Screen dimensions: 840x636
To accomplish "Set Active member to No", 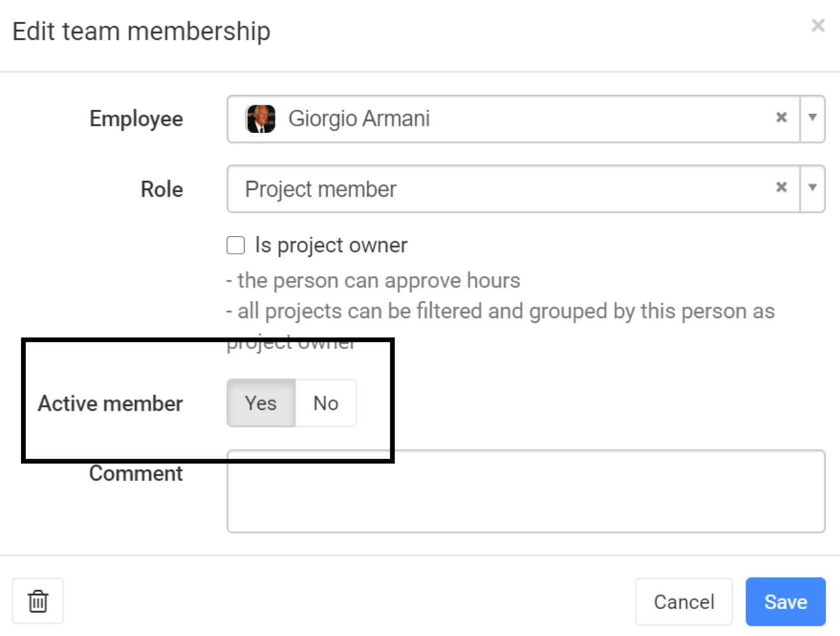I will coord(326,403).
